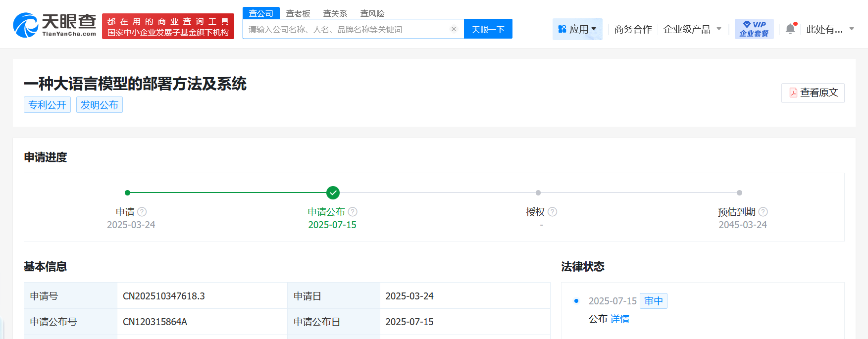The width and height of the screenshot is (868, 339).
Task: Click the 发明公布 tag
Action: click(x=100, y=105)
